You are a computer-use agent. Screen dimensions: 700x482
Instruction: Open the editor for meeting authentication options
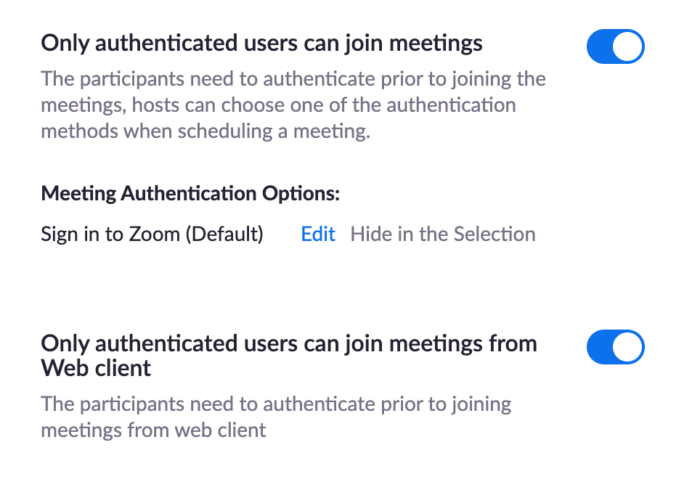[318, 234]
